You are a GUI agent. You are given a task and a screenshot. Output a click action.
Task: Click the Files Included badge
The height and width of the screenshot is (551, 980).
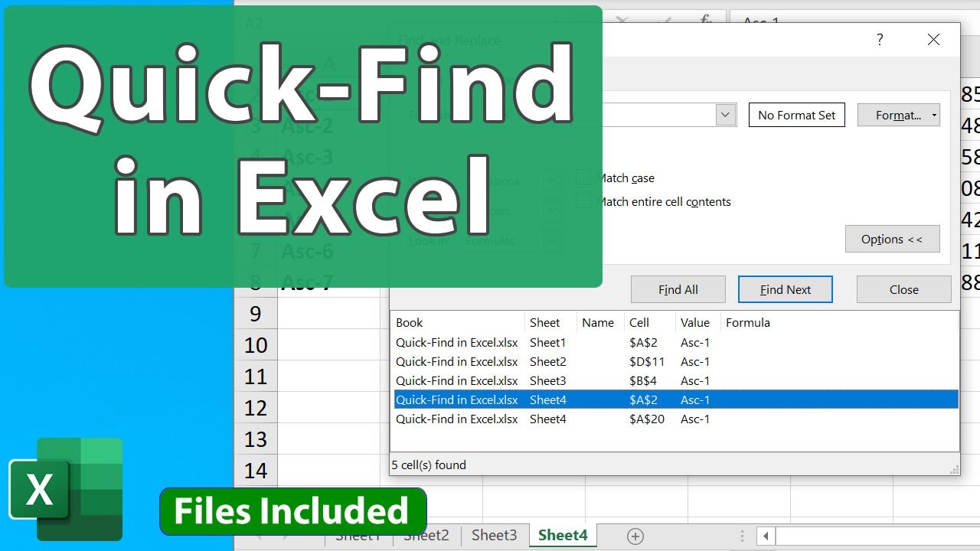(292, 511)
